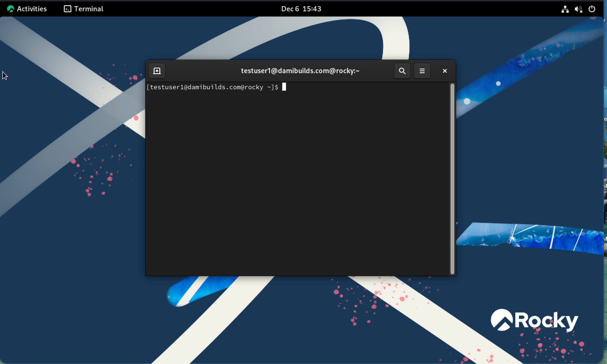Viewport: 607px width, 364px height.
Task: Click at the shell prompt to focus input
Action: (x=284, y=87)
